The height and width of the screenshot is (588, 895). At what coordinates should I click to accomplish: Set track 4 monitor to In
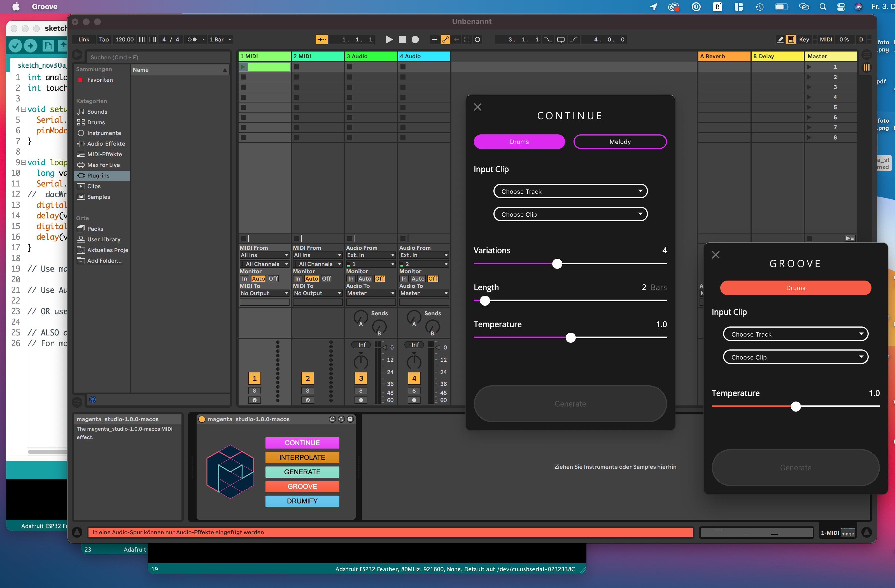point(404,279)
